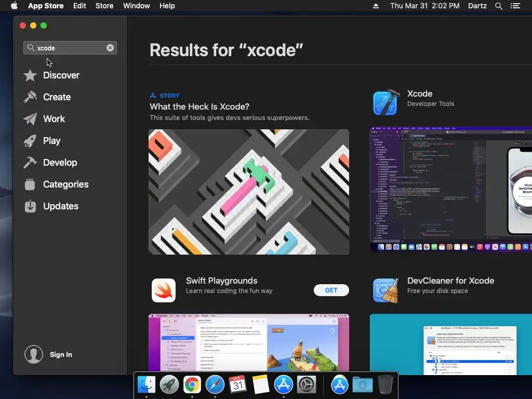Open Notes from the Dock
This screenshot has width=532, height=399.
coord(261,385)
